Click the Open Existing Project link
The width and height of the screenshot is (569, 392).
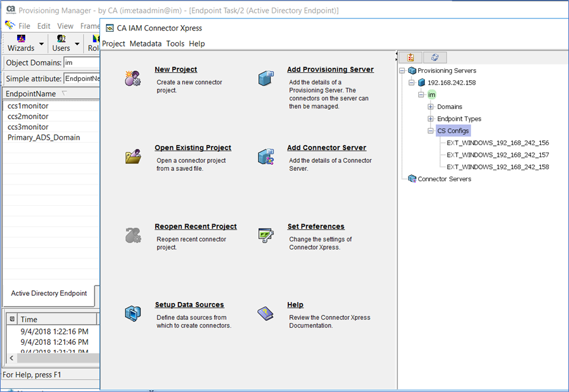coord(193,148)
